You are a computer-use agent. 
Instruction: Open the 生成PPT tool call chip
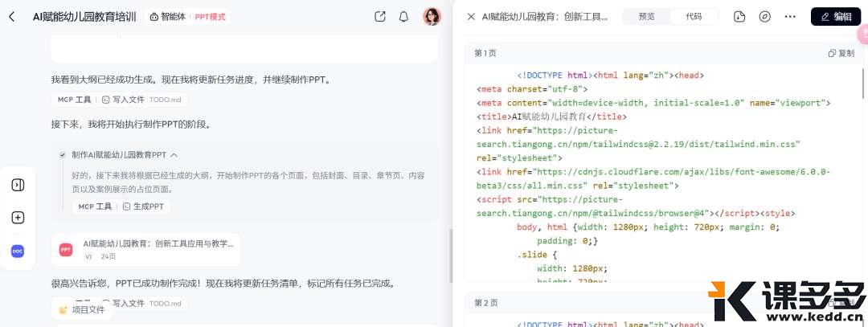[x=143, y=206]
